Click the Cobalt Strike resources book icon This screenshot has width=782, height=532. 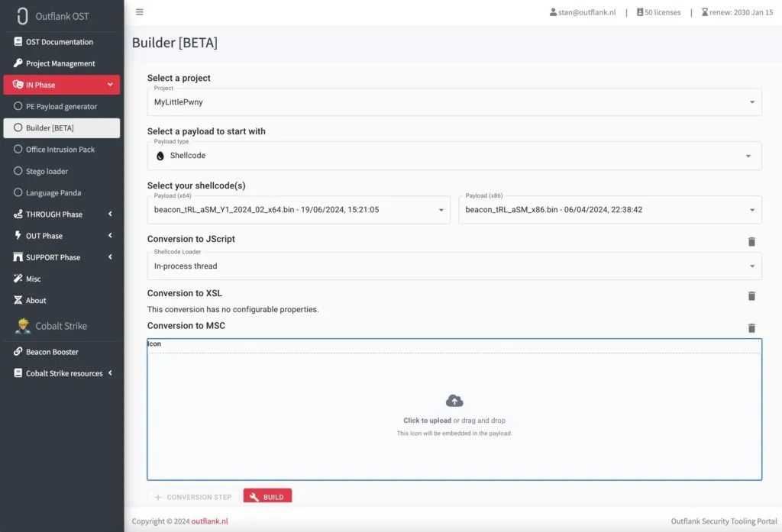coord(18,373)
